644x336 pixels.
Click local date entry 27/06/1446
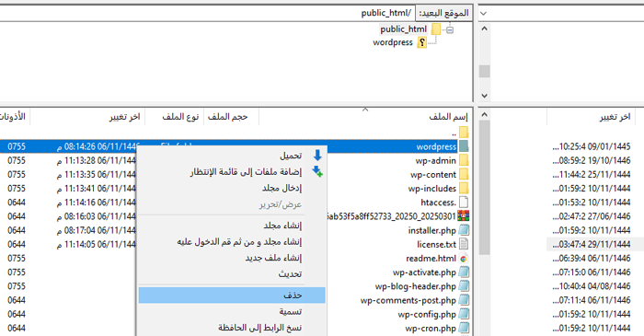(591, 216)
